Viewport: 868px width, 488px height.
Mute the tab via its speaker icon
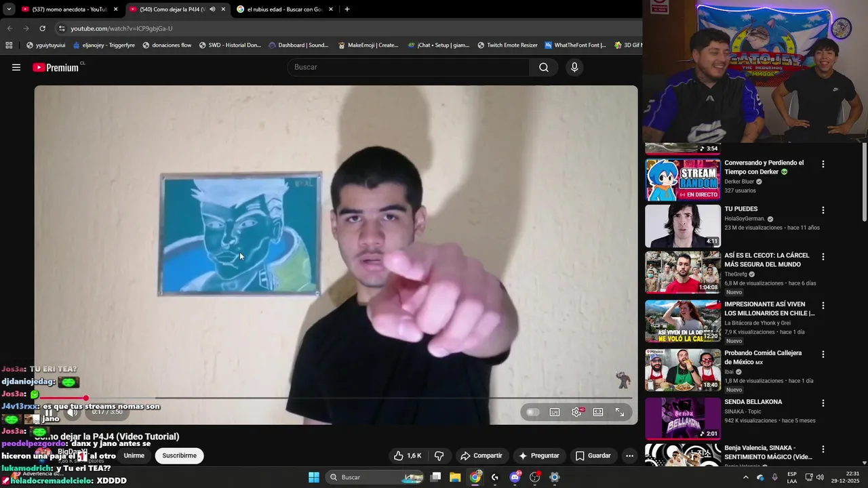[212, 9]
